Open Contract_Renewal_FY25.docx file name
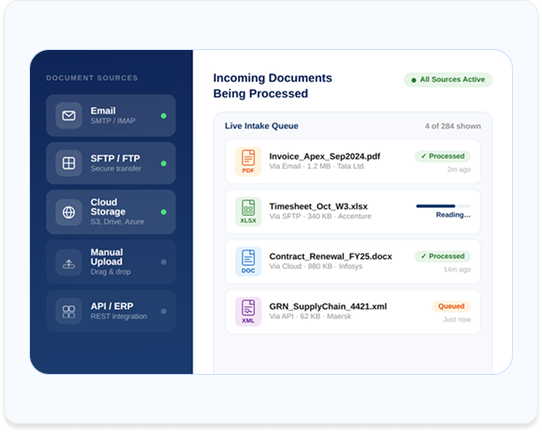This screenshot has height=432, width=542. pyautogui.click(x=331, y=257)
